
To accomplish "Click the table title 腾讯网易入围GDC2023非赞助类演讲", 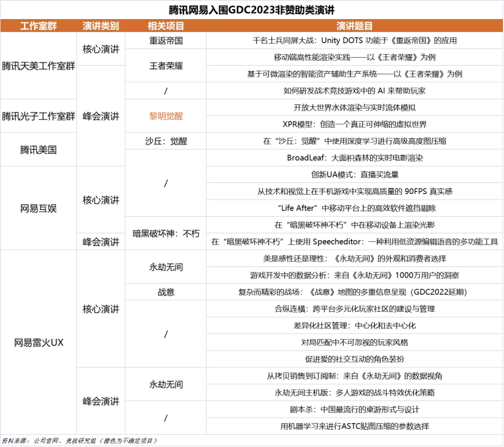I will click(x=252, y=10).
